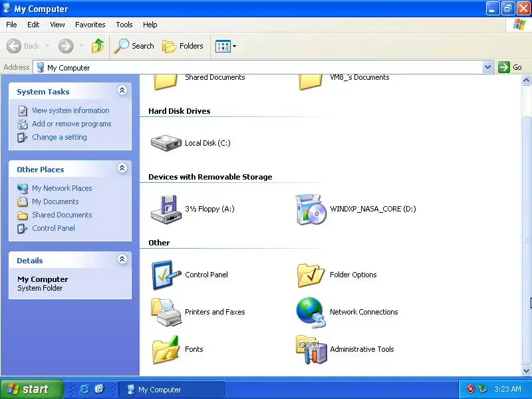Click the My Network Places sidebar icon
This screenshot has width=532, height=399.
point(23,188)
